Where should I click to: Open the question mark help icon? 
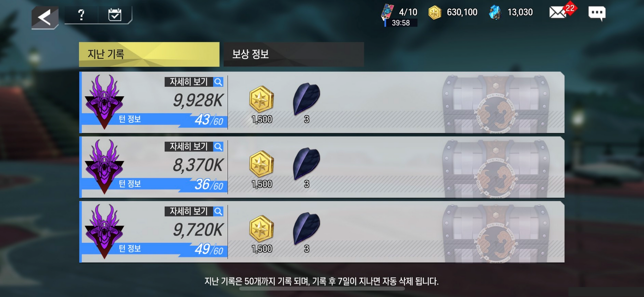[81, 15]
